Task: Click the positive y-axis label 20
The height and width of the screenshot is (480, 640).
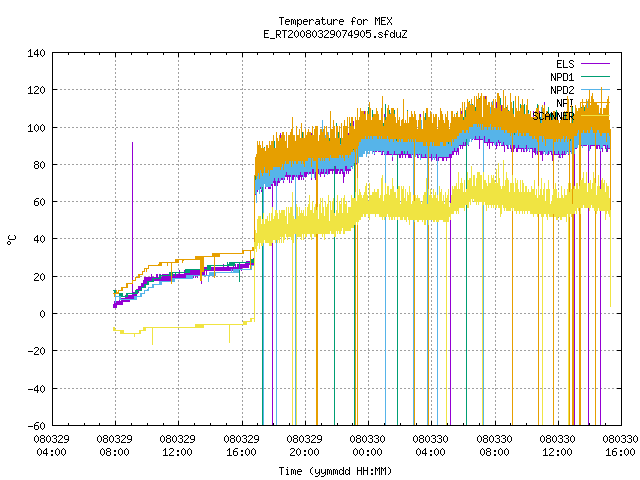Action: (x=40, y=277)
